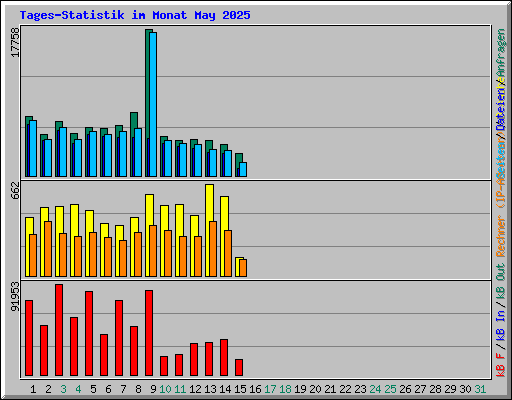Click day label 20 on the x-axis
The image size is (512, 400).
pos(315,389)
